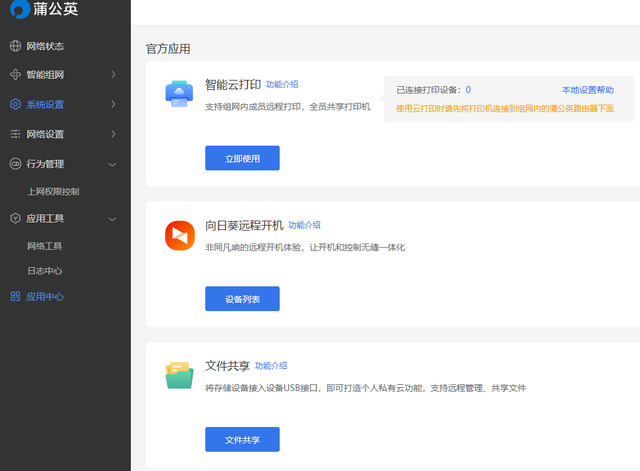
Task: Expand the 网络设置 submenu chevron
Action: coord(113,134)
